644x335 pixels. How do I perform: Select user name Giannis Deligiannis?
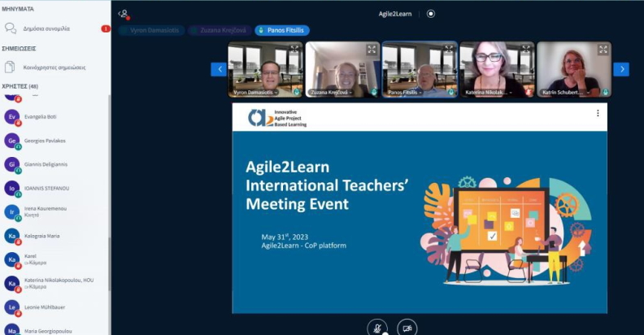click(46, 164)
